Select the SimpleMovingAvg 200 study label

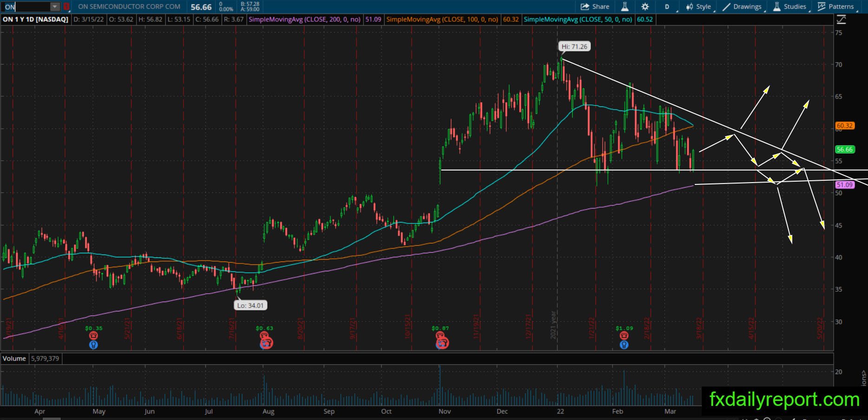coord(305,20)
